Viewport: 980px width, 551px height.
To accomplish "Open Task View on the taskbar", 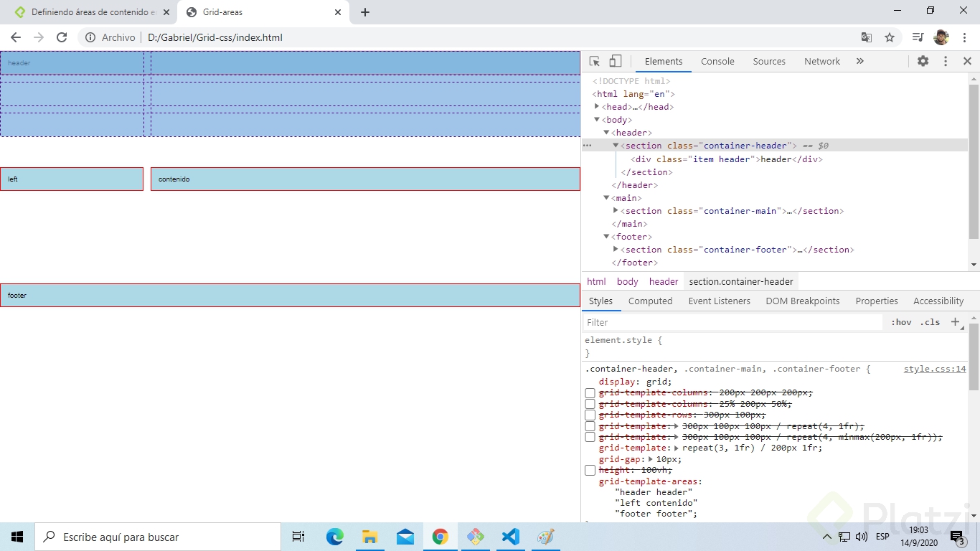I will tap(298, 537).
